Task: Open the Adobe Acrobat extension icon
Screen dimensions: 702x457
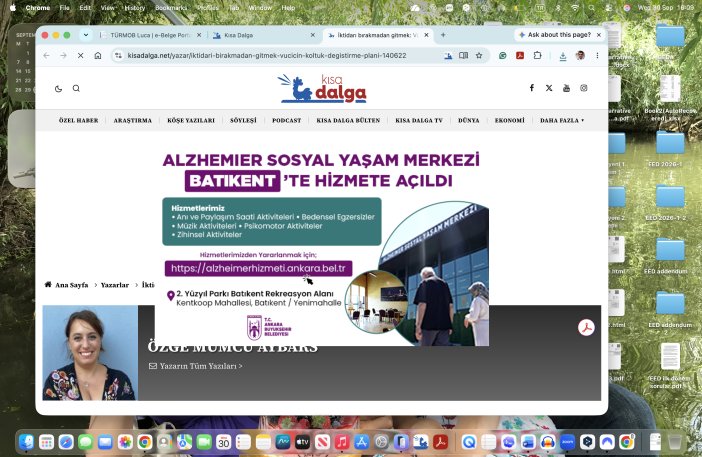Action: [520, 56]
